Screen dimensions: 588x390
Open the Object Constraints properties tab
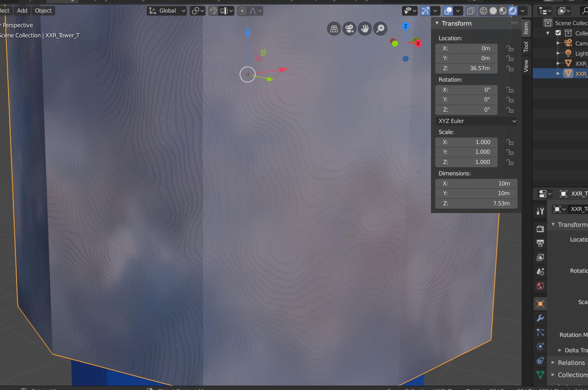pos(540,361)
